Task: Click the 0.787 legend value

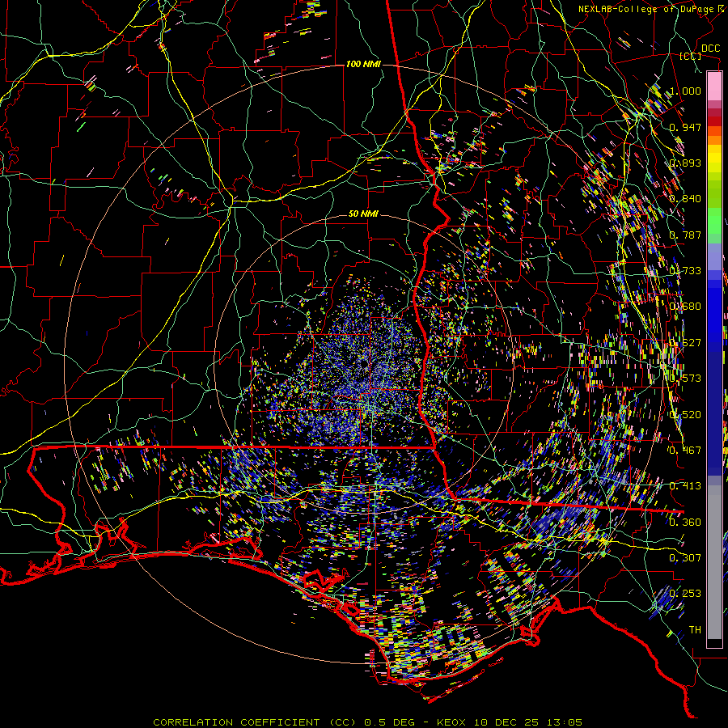Action: [x=685, y=235]
